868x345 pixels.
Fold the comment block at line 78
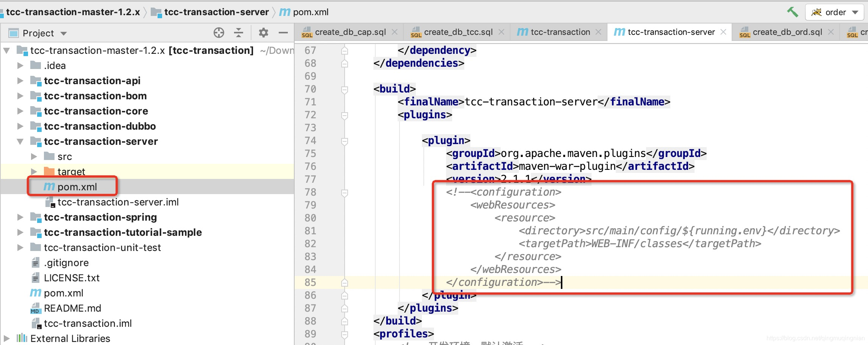(x=345, y=193)
